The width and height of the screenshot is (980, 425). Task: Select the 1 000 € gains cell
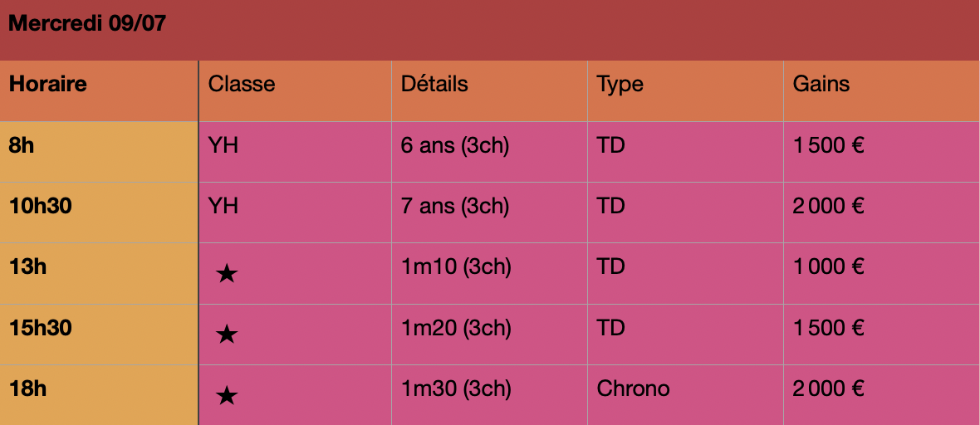882,274
